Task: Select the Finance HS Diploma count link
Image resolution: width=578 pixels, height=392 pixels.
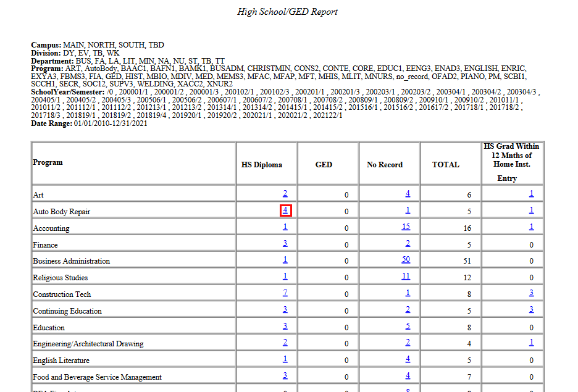Action: 285,243
